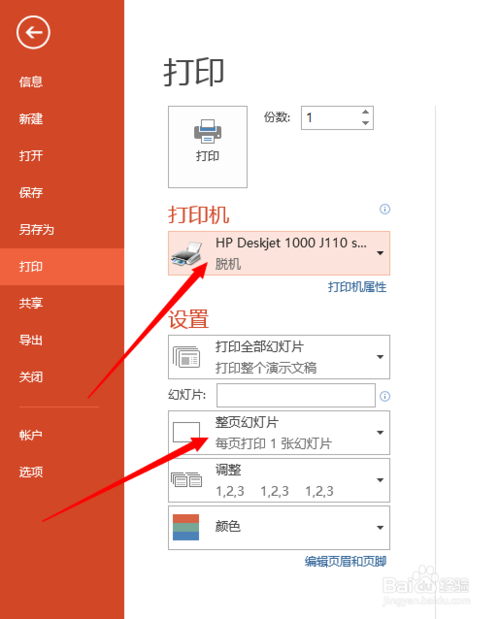Click the 打印机 section heading
Viewport: 500px width, 619px height.
(x=199, y=215)
